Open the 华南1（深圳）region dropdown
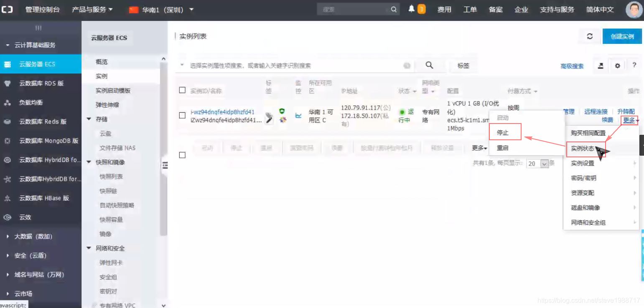This screenshot has width=644, height=308. 161,9
